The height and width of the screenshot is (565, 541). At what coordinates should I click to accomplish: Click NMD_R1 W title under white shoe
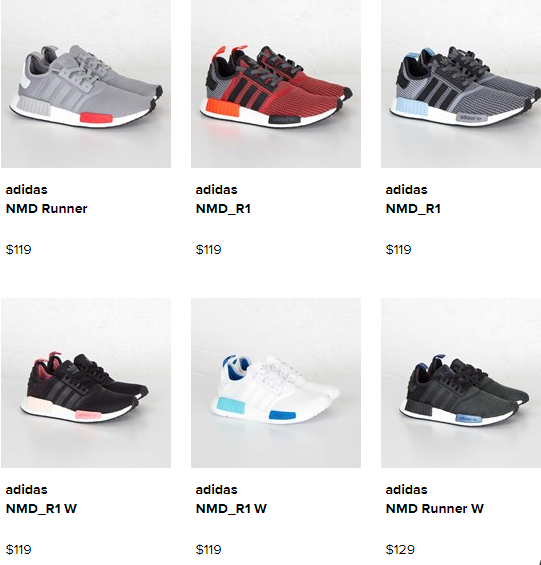tap(231, 509)
